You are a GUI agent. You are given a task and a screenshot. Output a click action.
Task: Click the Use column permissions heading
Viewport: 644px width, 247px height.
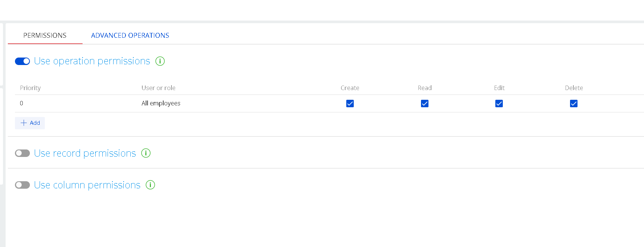pos(87,185)
